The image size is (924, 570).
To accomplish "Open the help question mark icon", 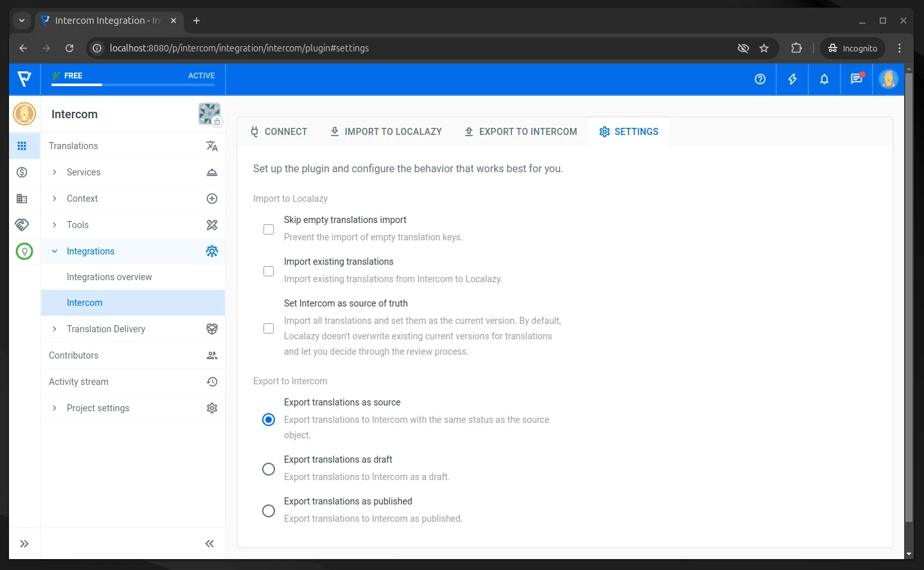I will [760, 79].
